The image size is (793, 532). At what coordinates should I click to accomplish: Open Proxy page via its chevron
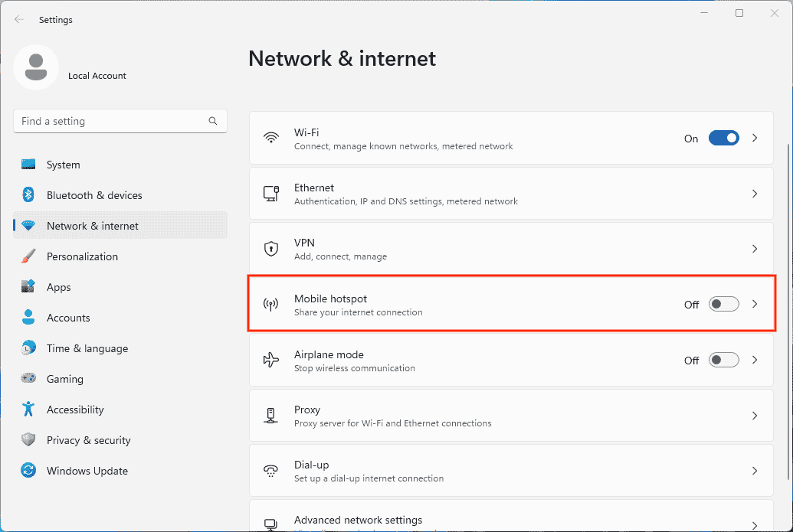coord(755,416)
